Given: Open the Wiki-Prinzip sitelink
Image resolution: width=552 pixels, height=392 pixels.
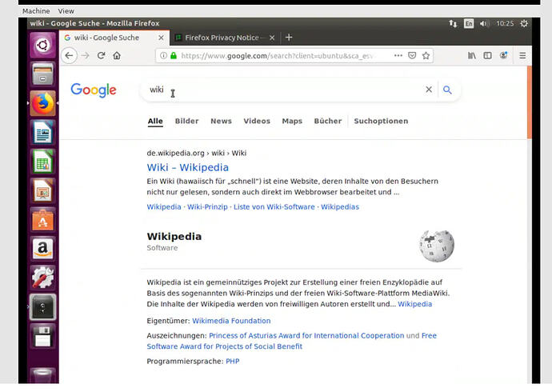Looking at the screenshot, I should tap(207, 207).
